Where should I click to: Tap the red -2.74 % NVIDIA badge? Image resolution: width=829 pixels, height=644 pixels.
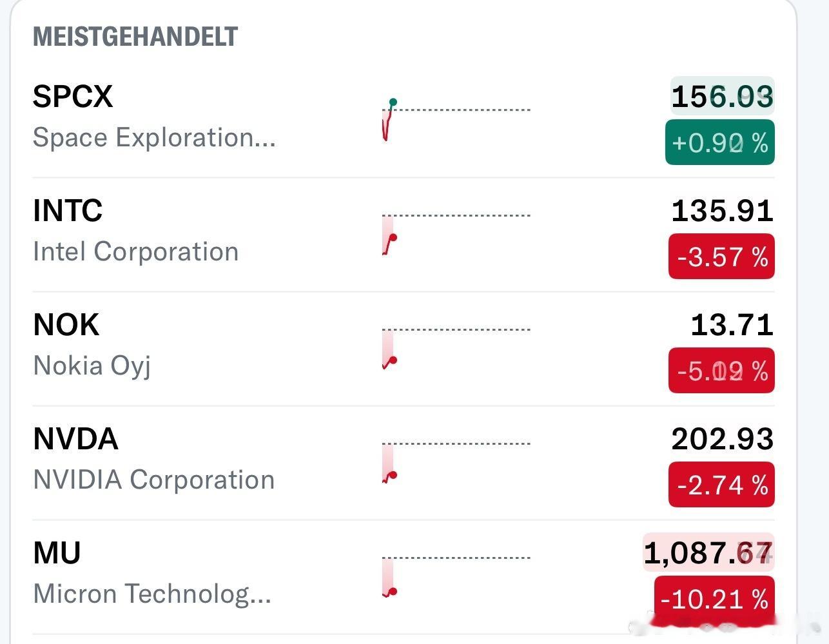(x=721, y=485)
